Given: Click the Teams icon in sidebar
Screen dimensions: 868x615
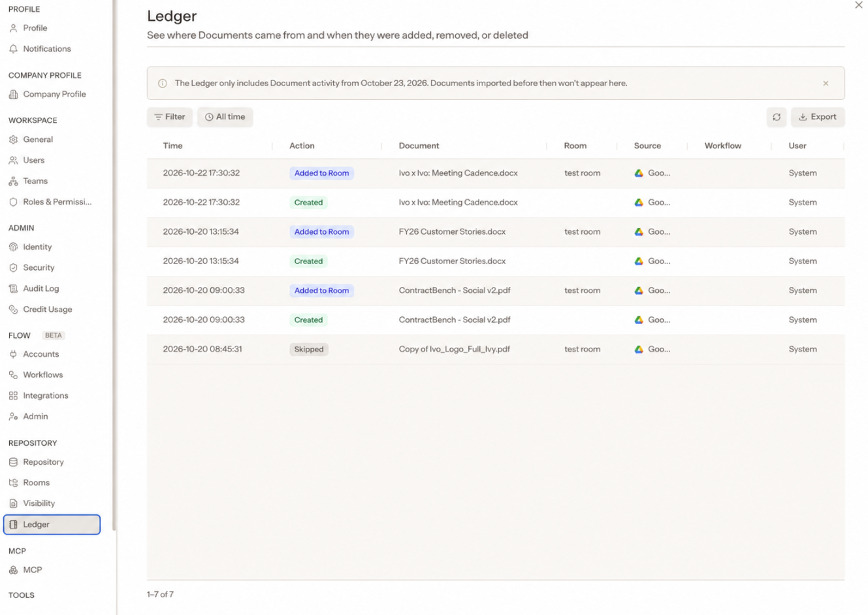Looking at the screenshot, I should coord(13,181).
